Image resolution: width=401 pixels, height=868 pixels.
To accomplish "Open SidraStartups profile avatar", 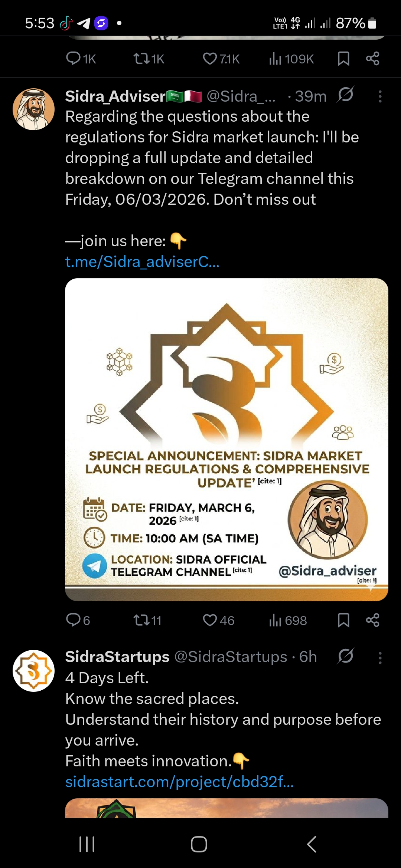I will click(33, 671).
